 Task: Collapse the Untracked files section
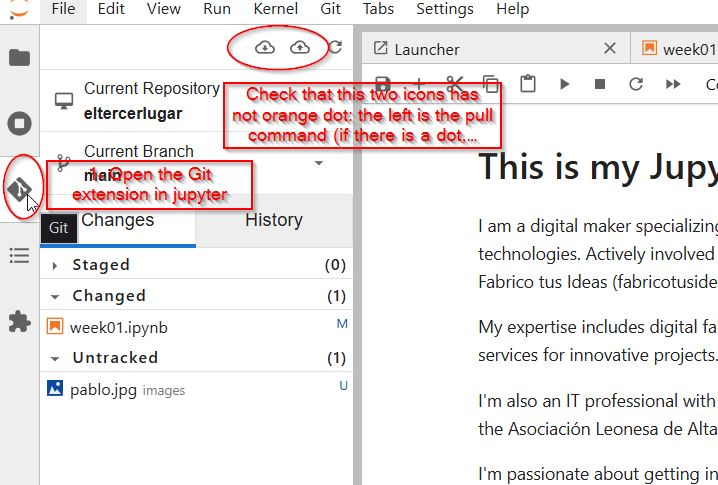tap(54, 358)
